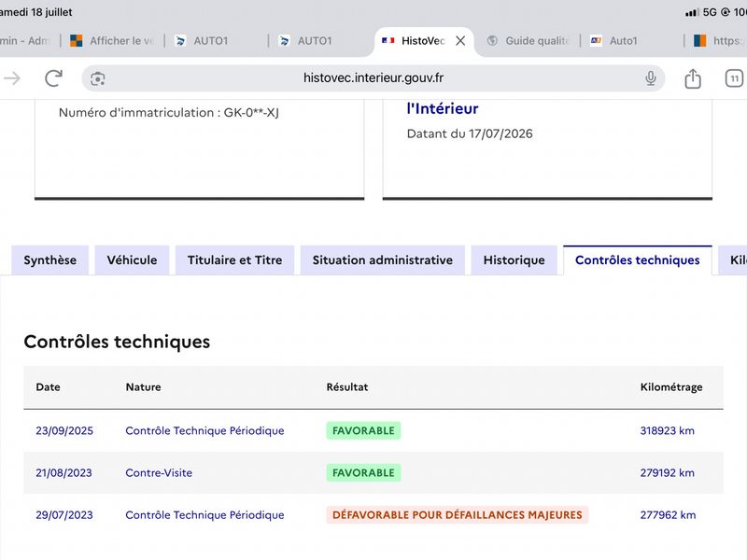The width and height of the screenshot is (747, 560).
Task: Click the 279192 km mileage value
Action: point(667,473)
